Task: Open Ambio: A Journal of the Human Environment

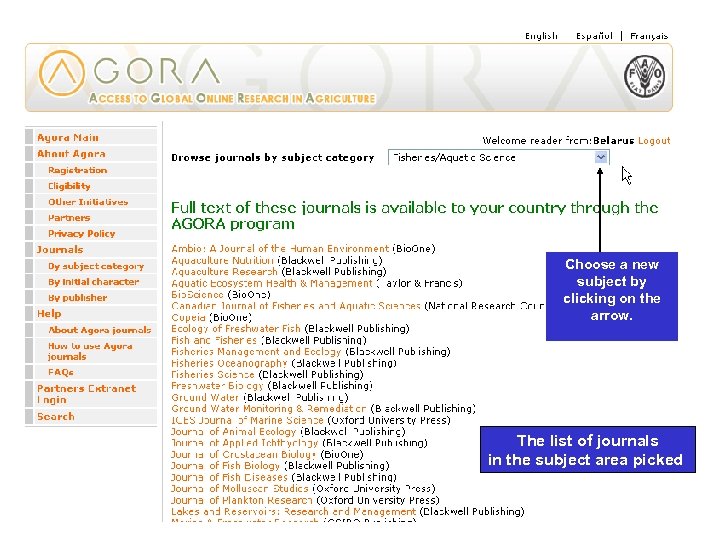Action: (x=280, y=248)
